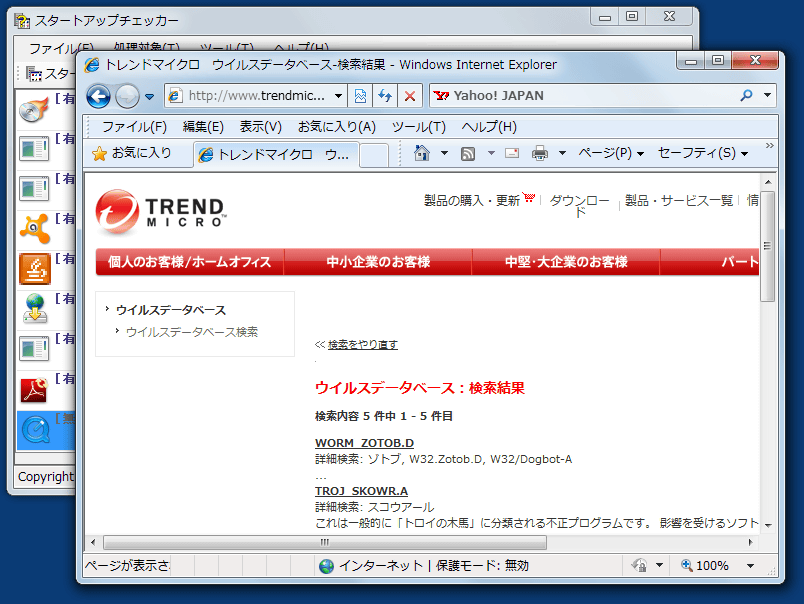Open the recent pages dropdown arrow
The width and height of the screenshot is (804, 604).
pyautogui.click(x=149, y=96)
